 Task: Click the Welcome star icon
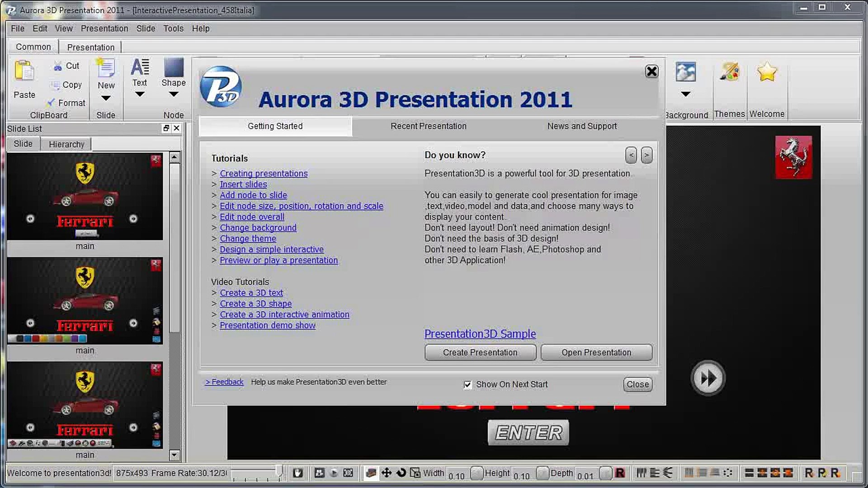tap(767, 72)
